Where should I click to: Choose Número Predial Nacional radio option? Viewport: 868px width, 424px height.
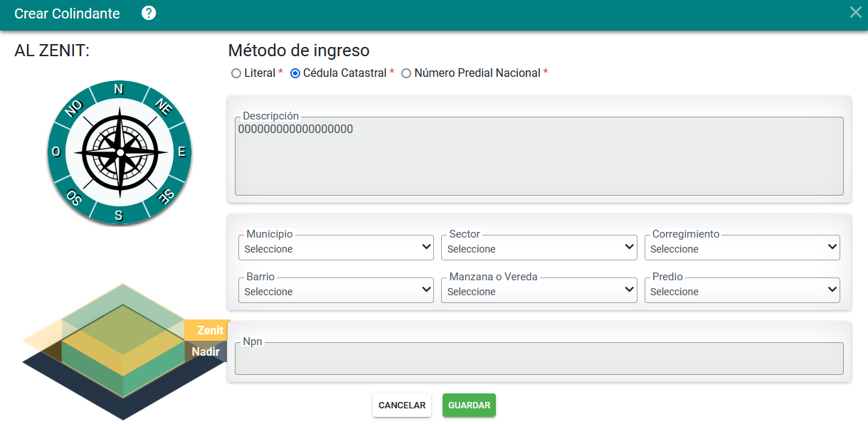(406, 73)
